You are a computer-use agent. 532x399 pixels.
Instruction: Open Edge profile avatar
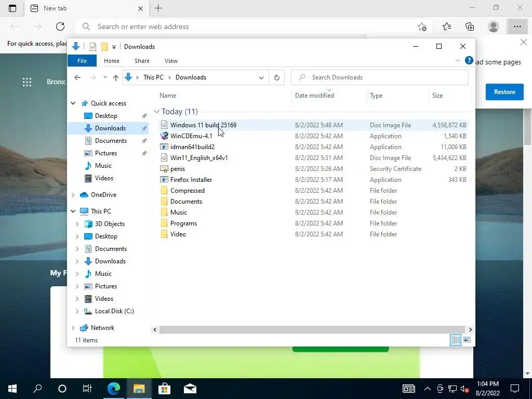tap(493, 26)
